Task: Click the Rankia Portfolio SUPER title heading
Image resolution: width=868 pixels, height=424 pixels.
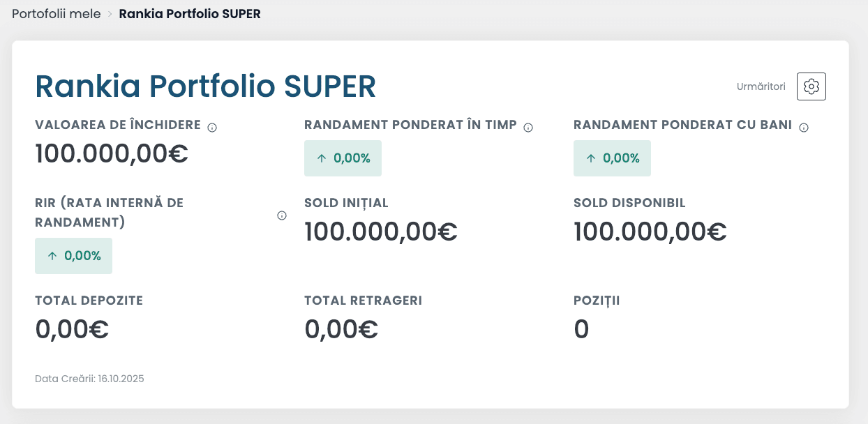Action: click(205, 86)
